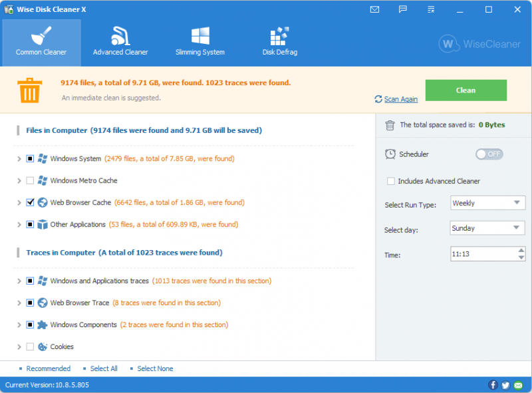
Task: Click the Windows Components puzzle icon
Action: (43, 325)
